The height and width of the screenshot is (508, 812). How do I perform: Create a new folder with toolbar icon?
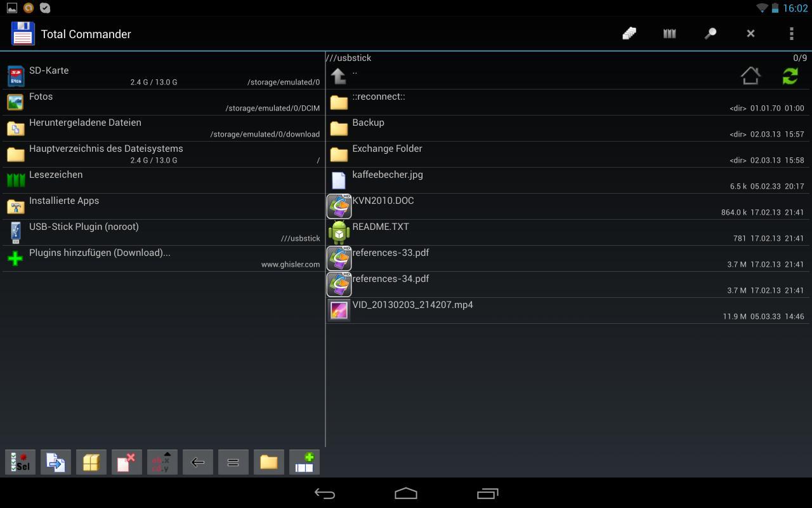point(268,462)
